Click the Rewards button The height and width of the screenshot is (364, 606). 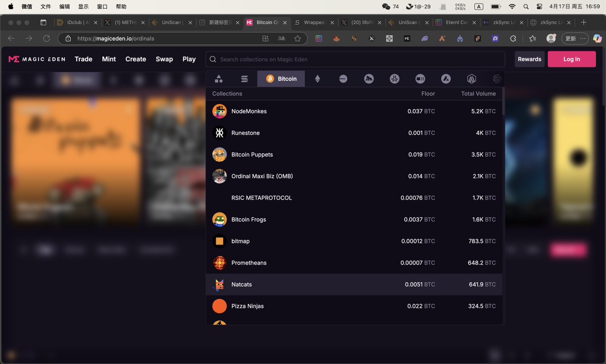530,59
